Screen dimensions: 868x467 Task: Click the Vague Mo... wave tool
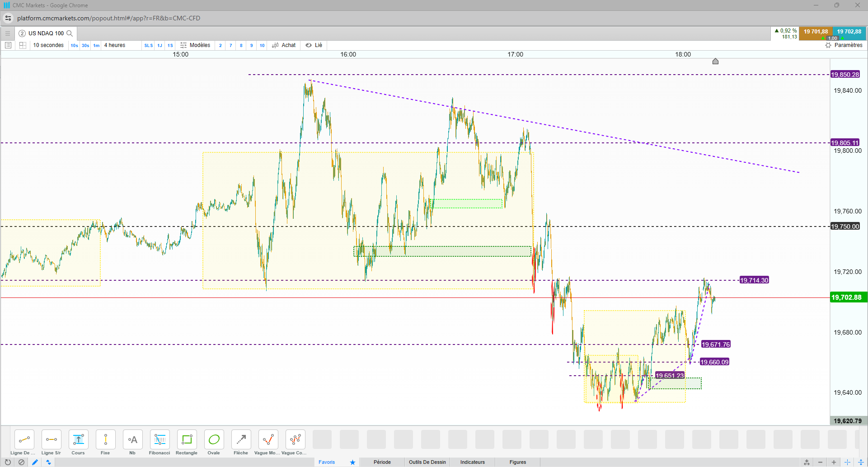click(268, 442)
